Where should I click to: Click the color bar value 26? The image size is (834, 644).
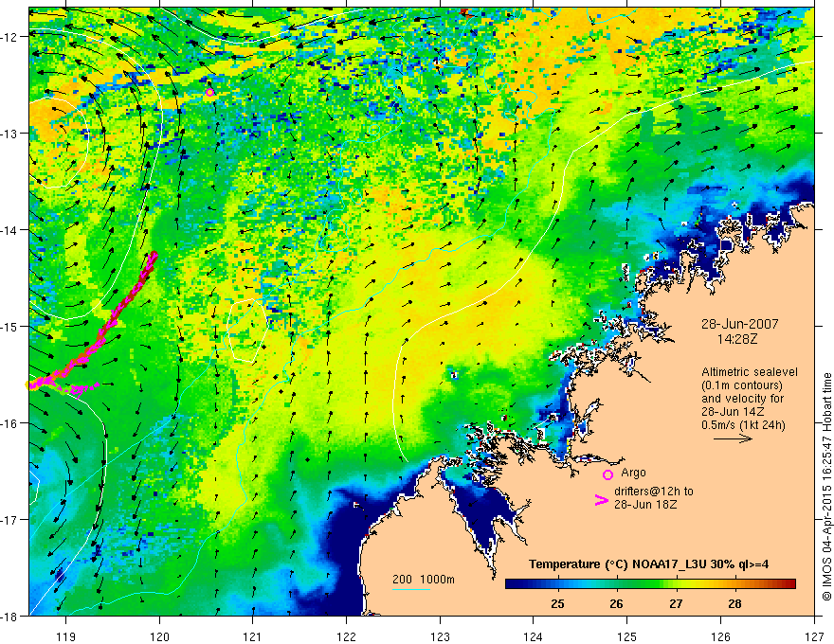[x=616, y=604]
